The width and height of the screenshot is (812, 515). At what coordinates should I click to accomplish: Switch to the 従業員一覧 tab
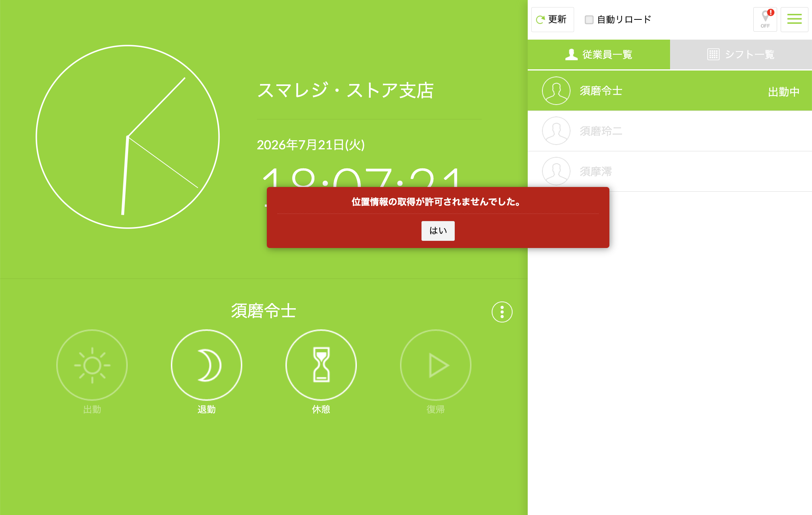(599, 54)
